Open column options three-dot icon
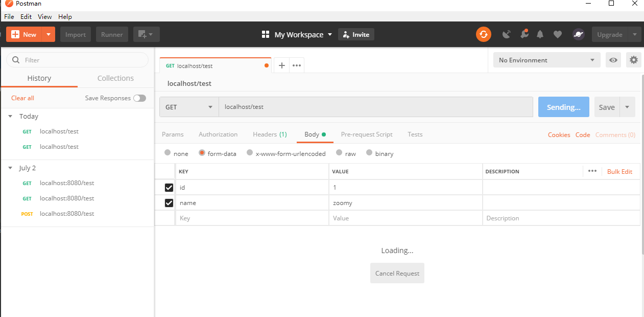This screenshot has width=644, height=317. 592,171
